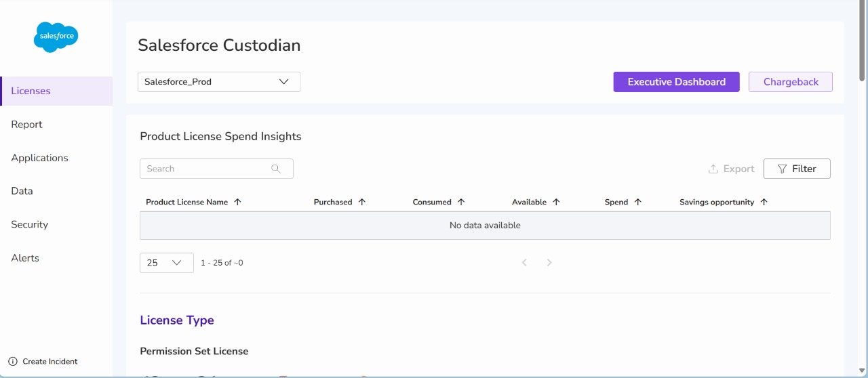Sort by Purchased column arrow
The image size is (868, 378).
point(362,202)
